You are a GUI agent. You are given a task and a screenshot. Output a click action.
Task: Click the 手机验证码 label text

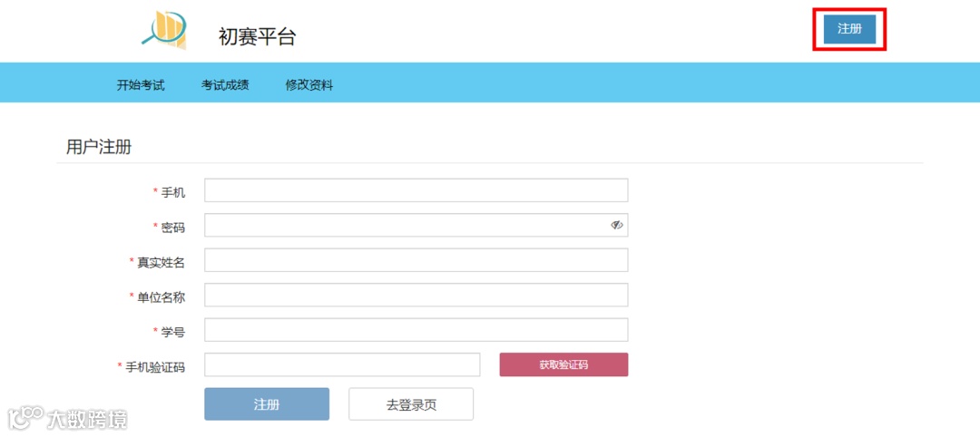pos(155,367)
